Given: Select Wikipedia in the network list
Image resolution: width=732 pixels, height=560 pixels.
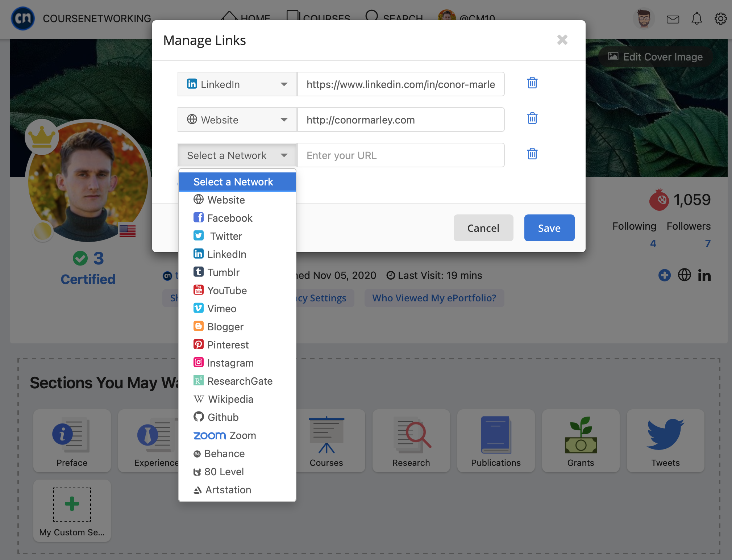Looking at the screenshot, I should [x=237, y=399].
